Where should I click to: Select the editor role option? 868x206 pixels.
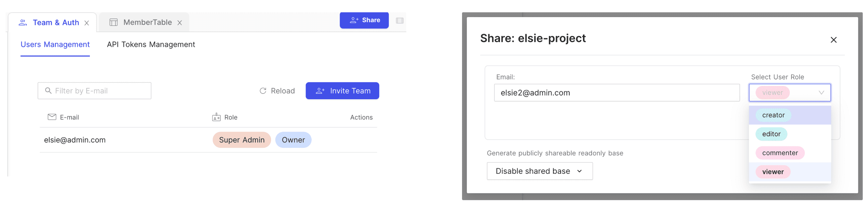tap(771, 134)
